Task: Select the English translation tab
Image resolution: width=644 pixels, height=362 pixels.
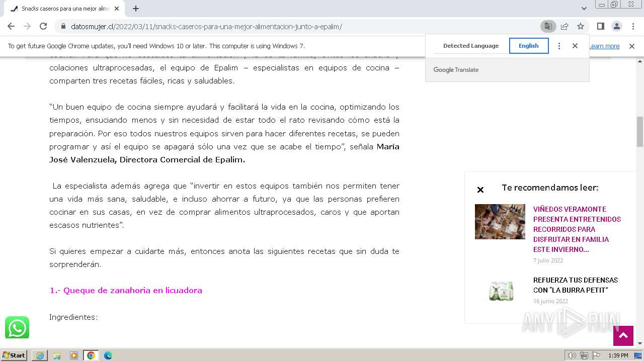Action: click(x=529, y=46)
